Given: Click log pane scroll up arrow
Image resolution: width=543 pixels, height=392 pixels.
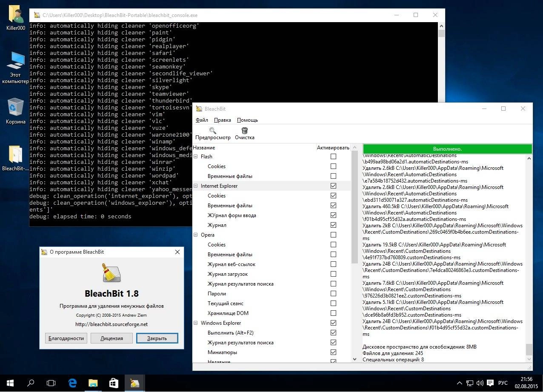Looking at the screenshot, I should click(529, 158).
